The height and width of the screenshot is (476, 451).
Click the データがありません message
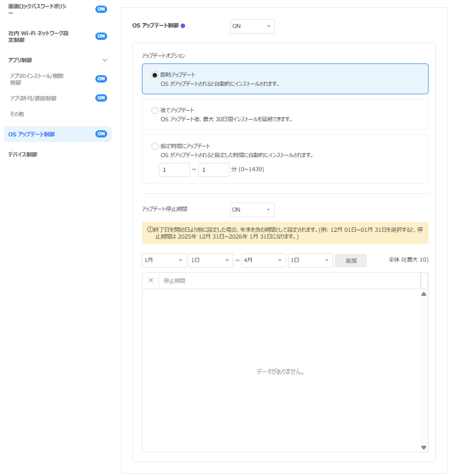click(280, 372)
